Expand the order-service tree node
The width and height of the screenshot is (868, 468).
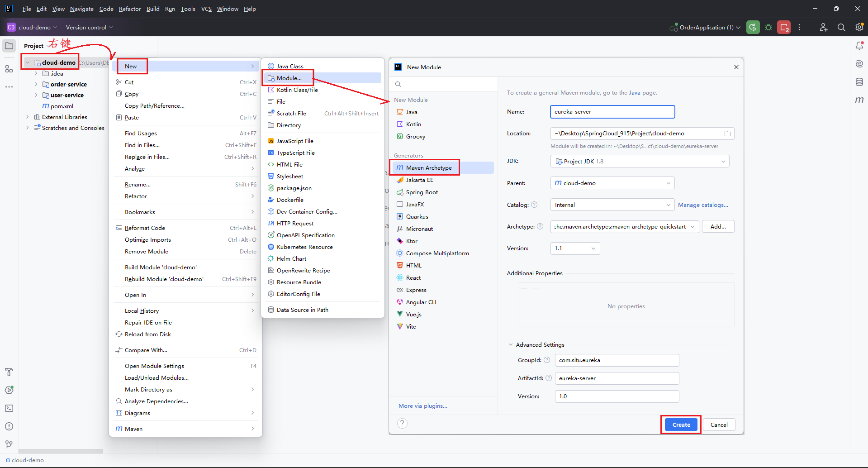pos(36,84)
